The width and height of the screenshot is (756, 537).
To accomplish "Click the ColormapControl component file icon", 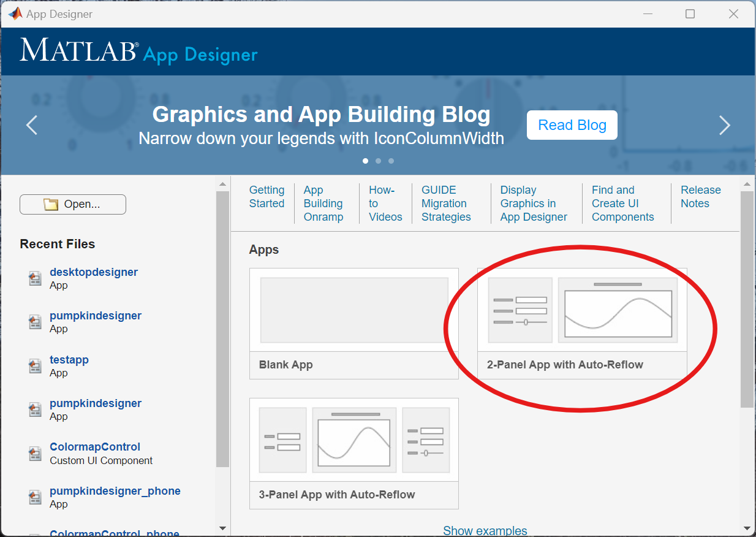I will click(x=35, y=454).
